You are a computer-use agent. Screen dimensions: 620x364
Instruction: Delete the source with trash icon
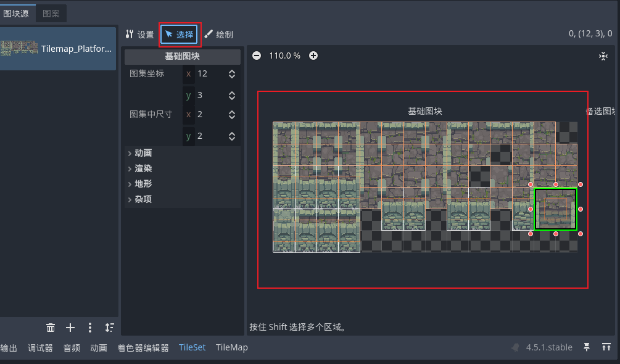point(51,328)
